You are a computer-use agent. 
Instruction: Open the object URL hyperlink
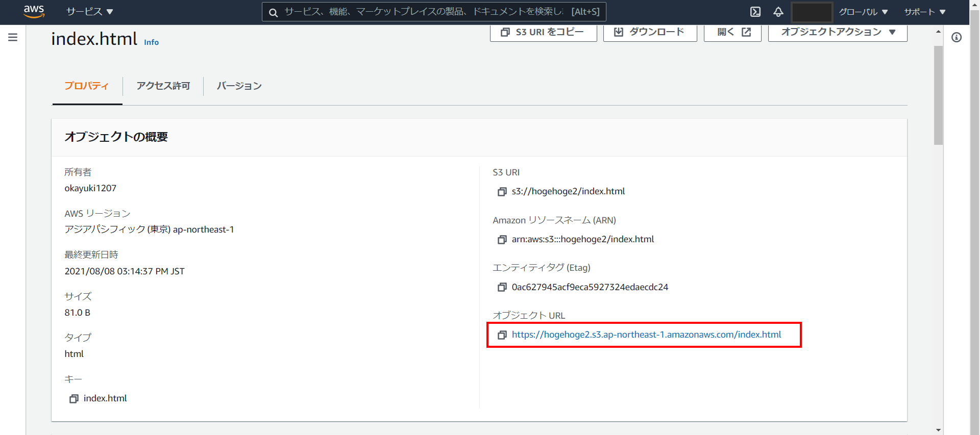[646, 335]
